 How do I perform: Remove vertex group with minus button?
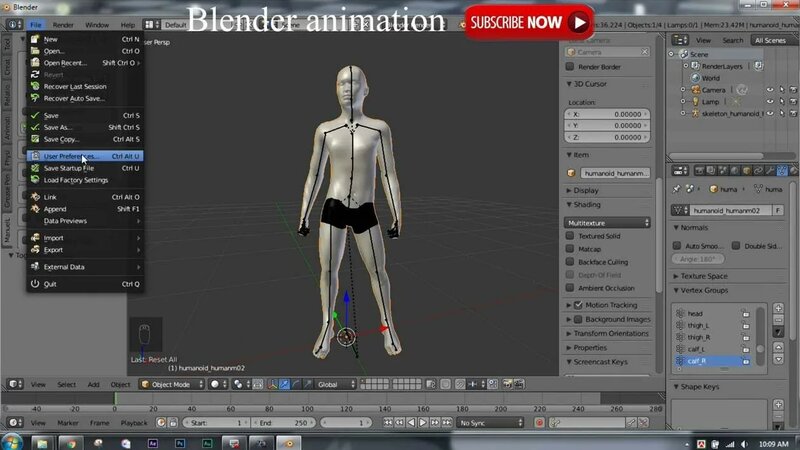click(x=778, y=320)
